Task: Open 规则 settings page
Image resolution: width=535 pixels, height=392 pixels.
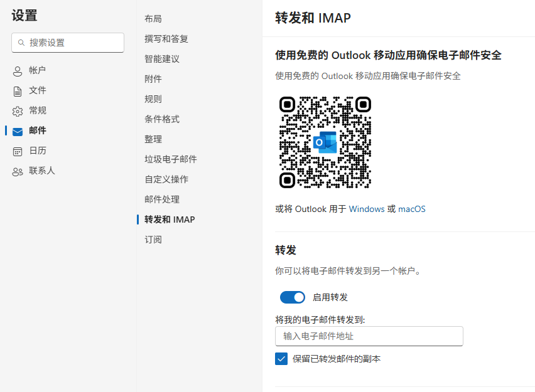Action: (153, 99)
